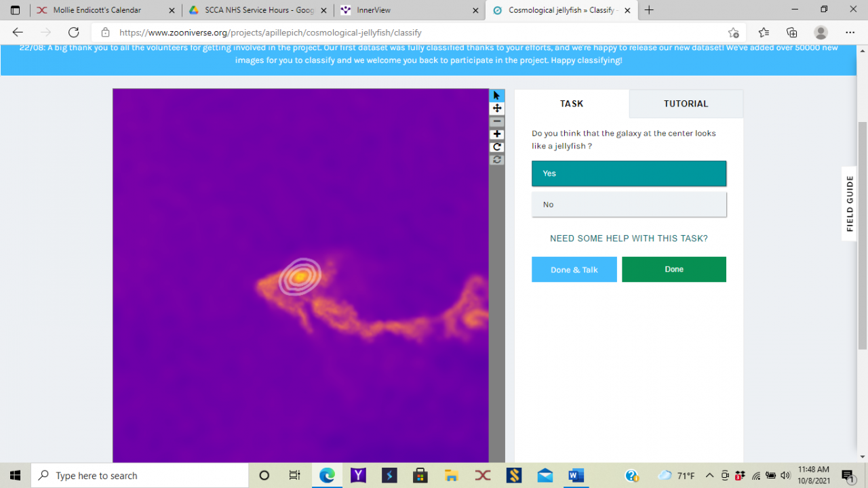
Task: Open the Get Help taskbar icon
Action: point(631,475)
